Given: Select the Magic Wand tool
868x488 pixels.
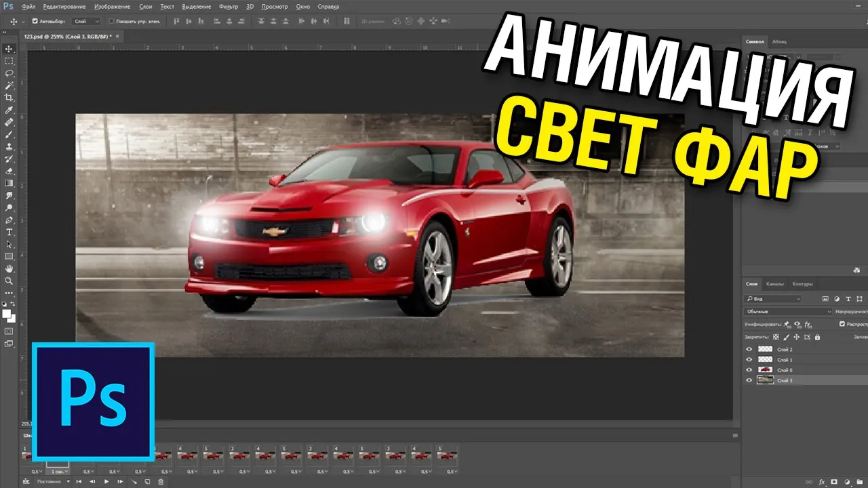Looking at the screenshot, I should pos(9,85).
